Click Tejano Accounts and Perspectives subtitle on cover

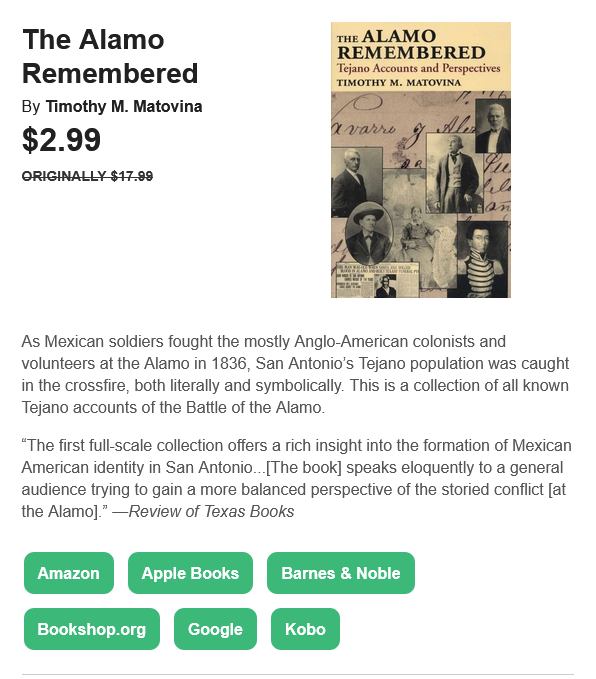tap(418, 68)
